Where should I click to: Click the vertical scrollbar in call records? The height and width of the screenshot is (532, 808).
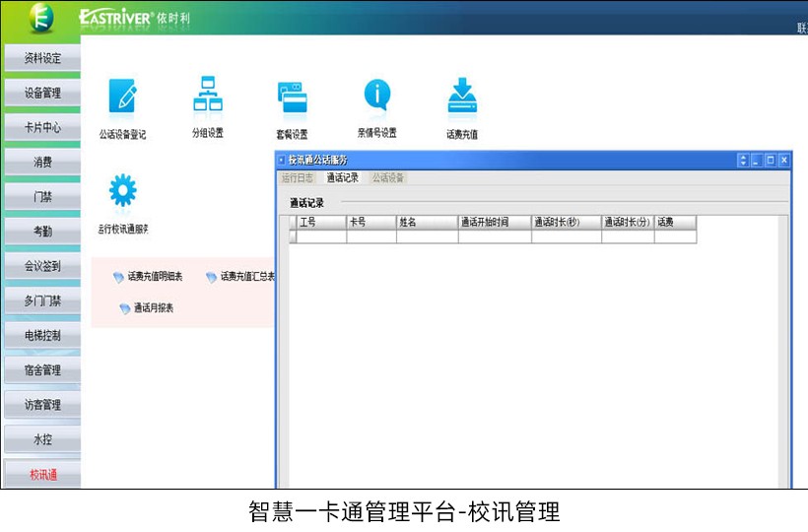click(x=783, y=345)
